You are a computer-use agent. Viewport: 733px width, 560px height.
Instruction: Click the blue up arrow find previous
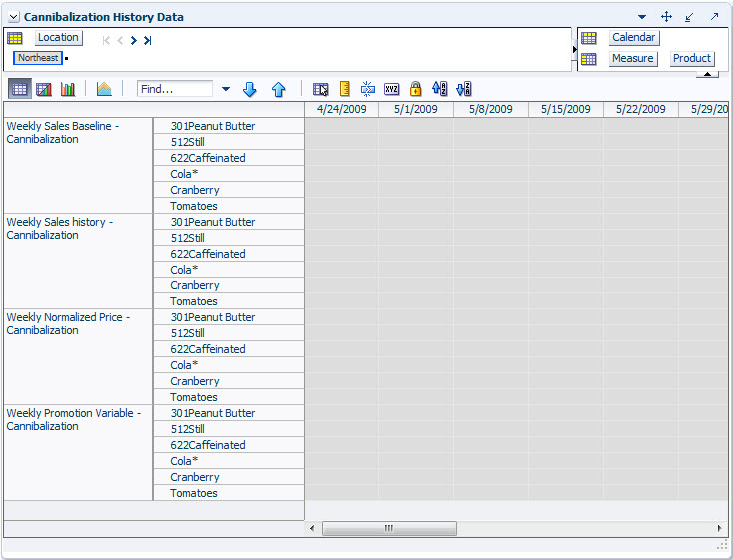click(x=279, y=89)
